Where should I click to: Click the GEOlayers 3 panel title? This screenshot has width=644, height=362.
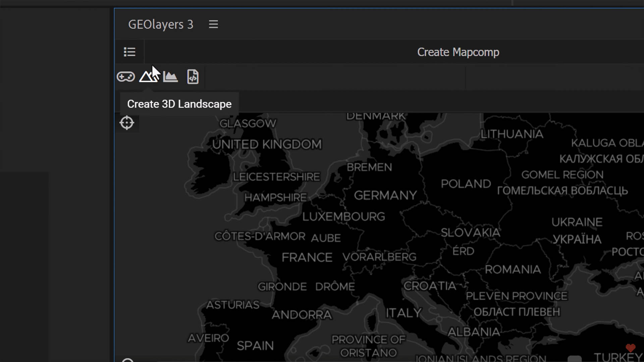point(161,24)
